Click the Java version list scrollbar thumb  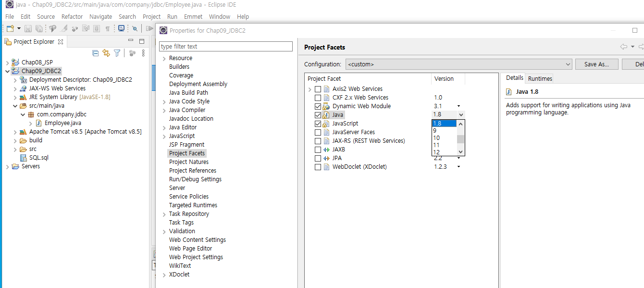click(x=460, y=139)
